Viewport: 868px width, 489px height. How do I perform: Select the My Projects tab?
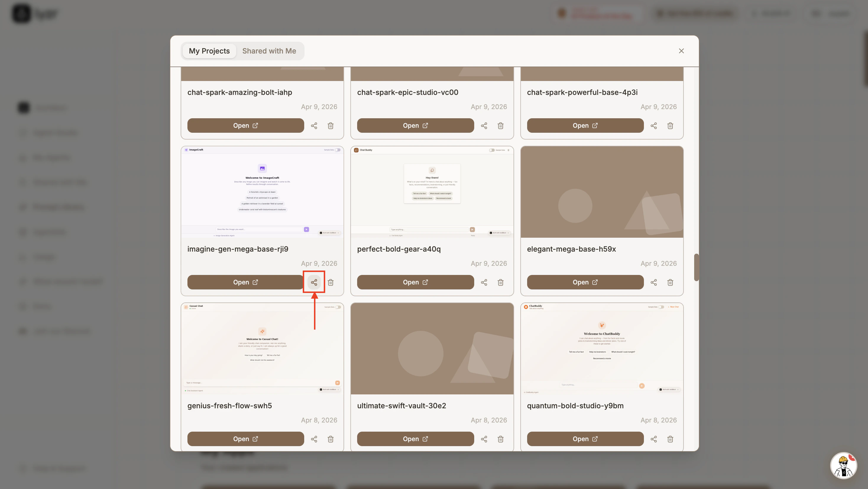[x=209, y=51]
